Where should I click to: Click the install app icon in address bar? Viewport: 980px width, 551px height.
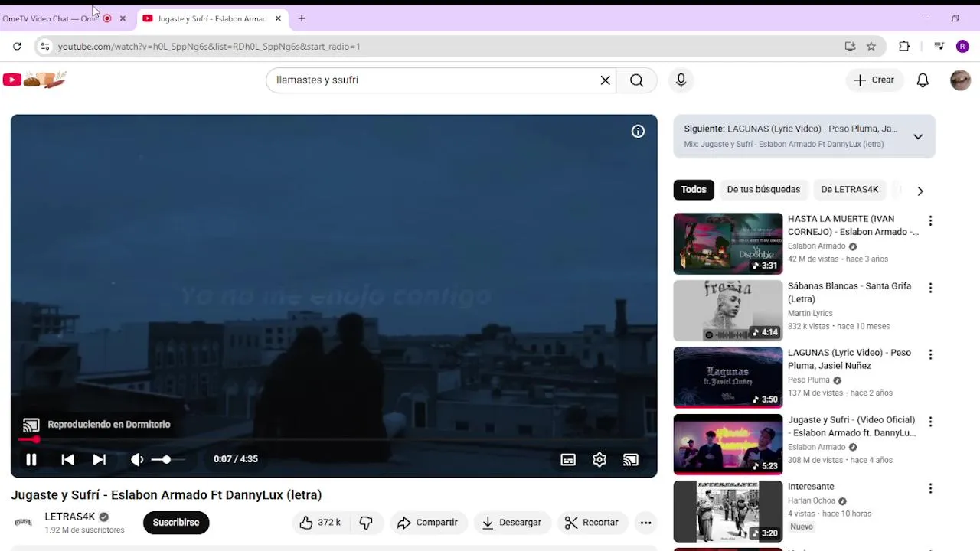coord(850,47)
